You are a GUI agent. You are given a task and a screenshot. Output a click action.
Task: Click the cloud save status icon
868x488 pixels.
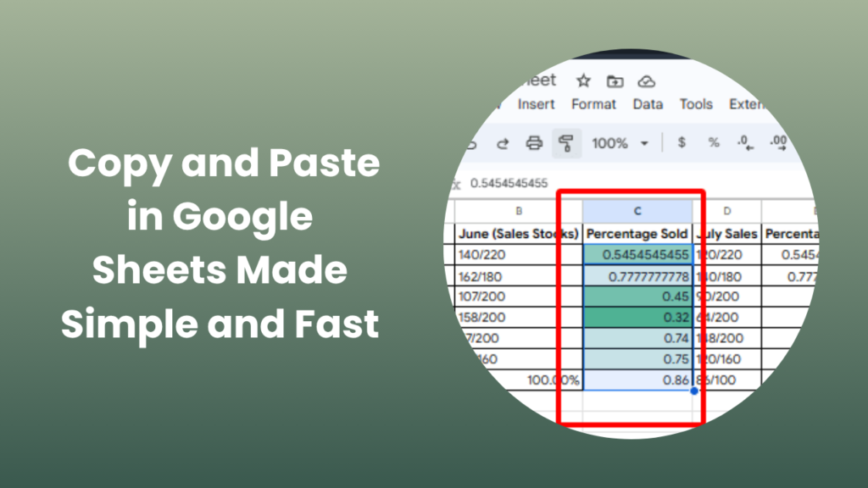coord(647,80)
